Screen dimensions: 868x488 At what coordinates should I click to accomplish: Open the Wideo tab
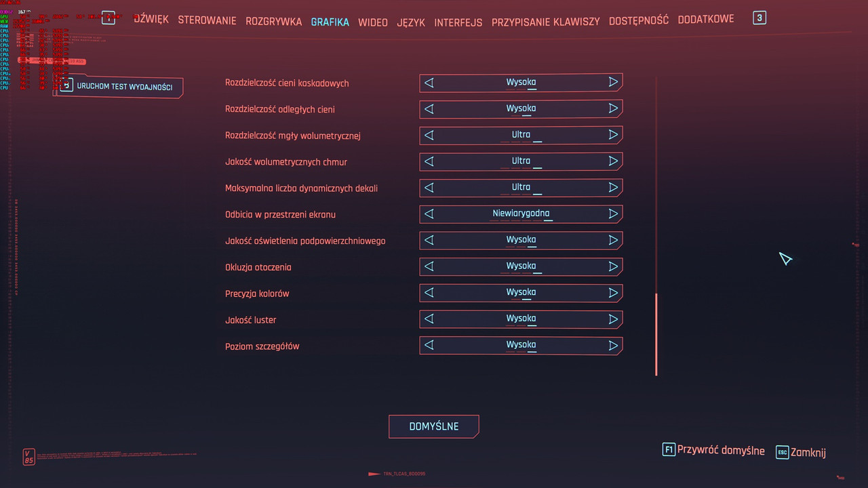click(373, 22)
